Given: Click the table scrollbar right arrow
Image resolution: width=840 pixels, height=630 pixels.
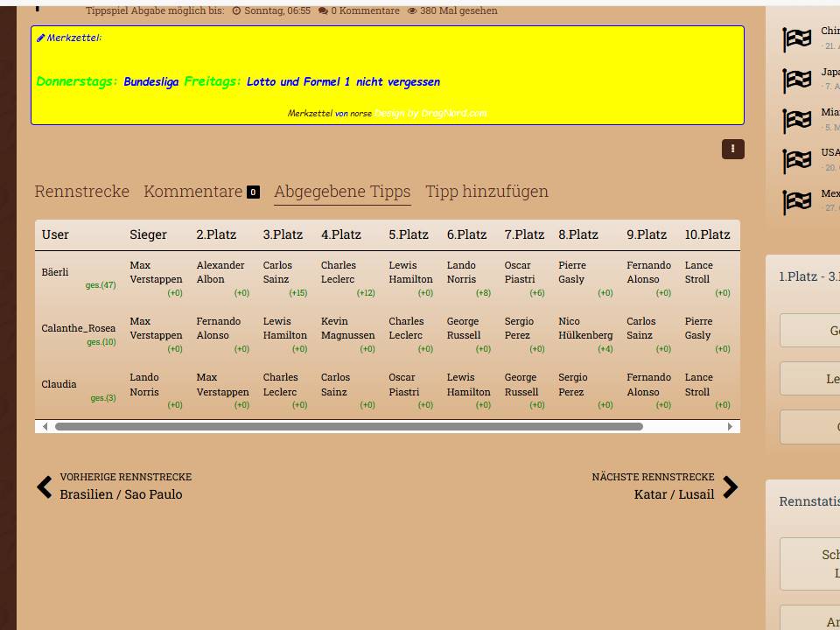Looking at the screenshot, I should click(x=730, y=427).
